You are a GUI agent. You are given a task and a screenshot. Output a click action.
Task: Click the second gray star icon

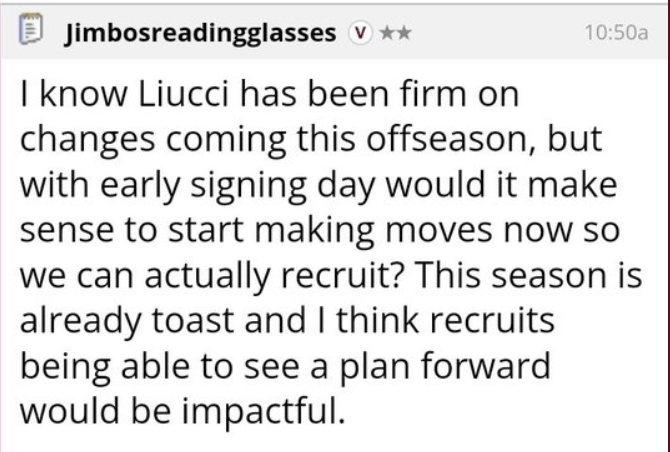[403, 32]
